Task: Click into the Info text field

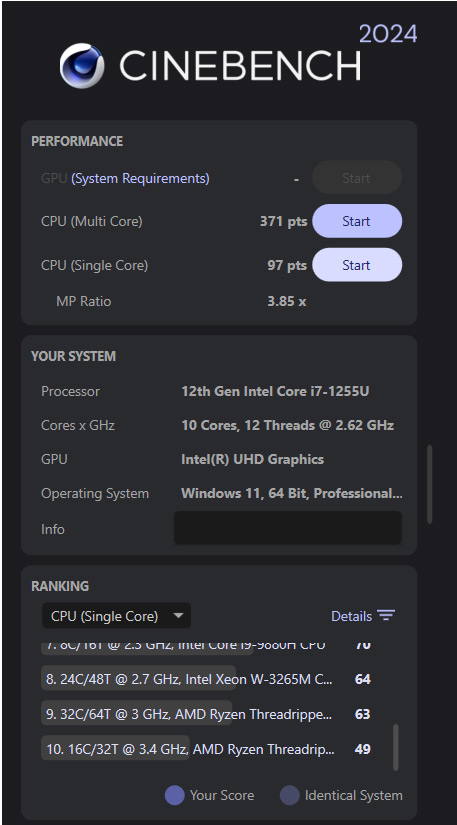Action: point(288,528)
